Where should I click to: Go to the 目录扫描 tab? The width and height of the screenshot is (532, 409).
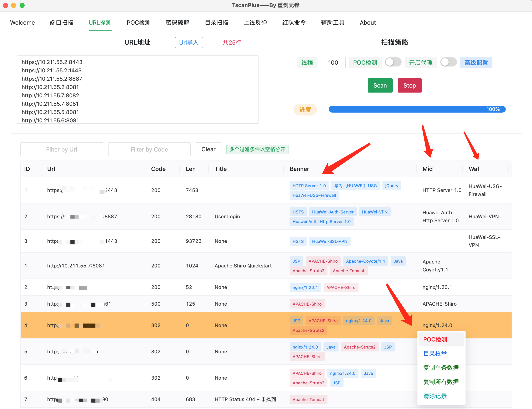216,23
